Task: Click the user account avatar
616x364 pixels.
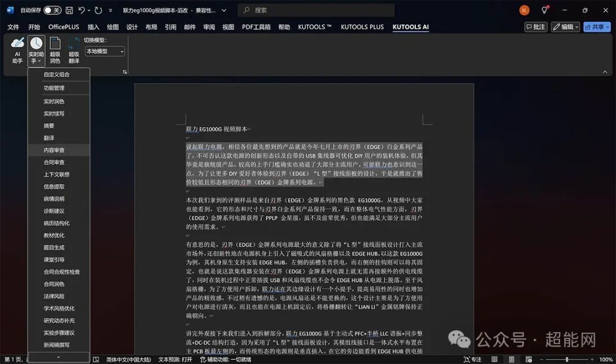Action: coord(524,11)
